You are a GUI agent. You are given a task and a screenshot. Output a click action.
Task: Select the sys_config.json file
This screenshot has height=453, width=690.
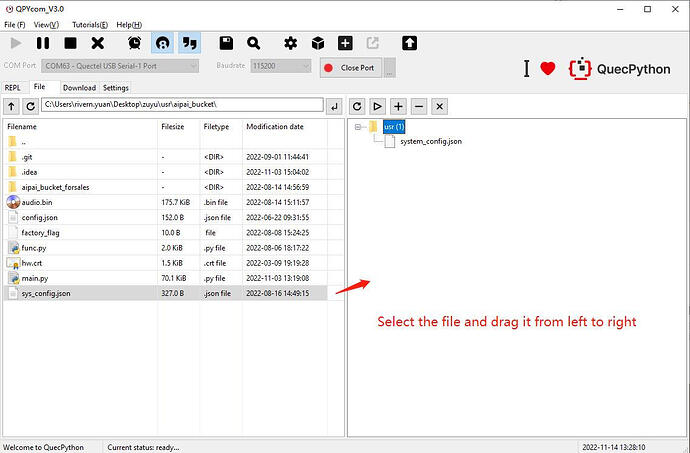pos(165,293)
